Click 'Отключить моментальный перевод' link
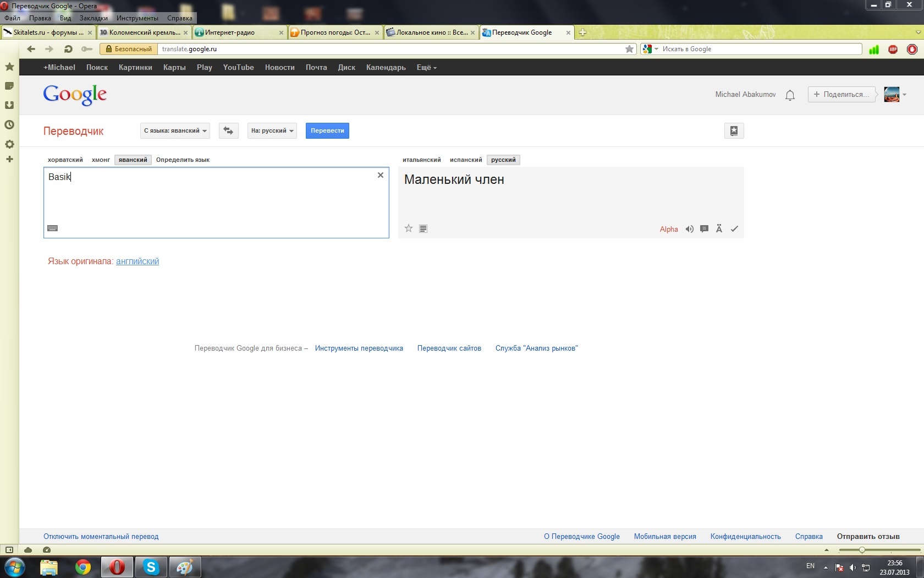The image size is (924, 578). click(x=101, y=537)
